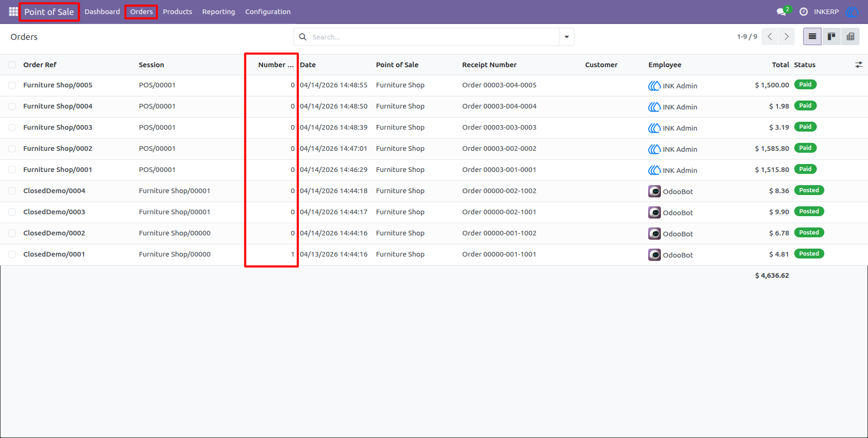Click INK Admin avatar in Furniture Shop/0005 row
The width and height of the screenshot is (868, 438).
[654, 86]
